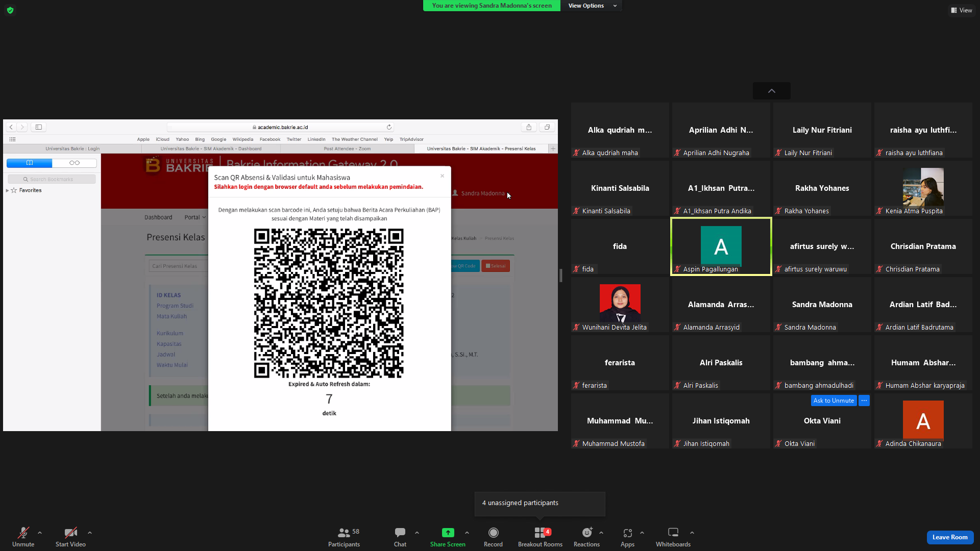Screen dimensions: 980x551
Task: Open audio options arrow beside Unmute
Action: click(40, 533)
